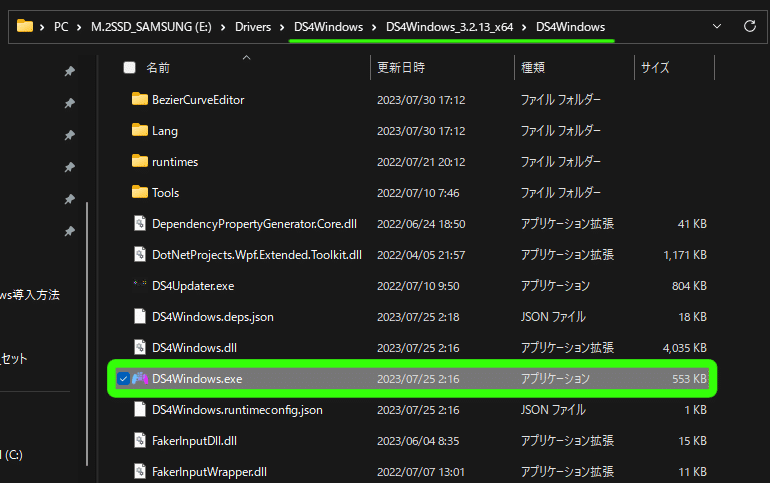The width and height of the screenshot is (770, 483).
Task: Click the DS4Windows.deps.json file icon
Action: (140, 316)
